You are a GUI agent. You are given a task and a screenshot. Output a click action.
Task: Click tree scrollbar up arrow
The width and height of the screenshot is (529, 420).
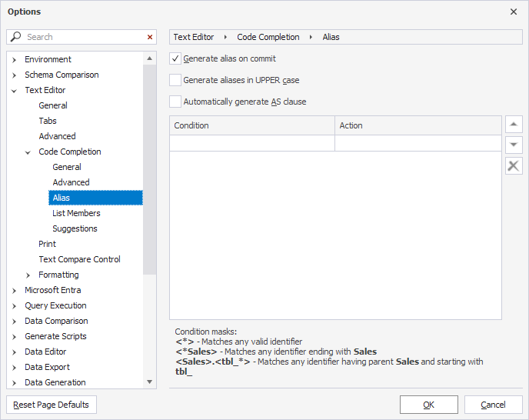point(149,58)
